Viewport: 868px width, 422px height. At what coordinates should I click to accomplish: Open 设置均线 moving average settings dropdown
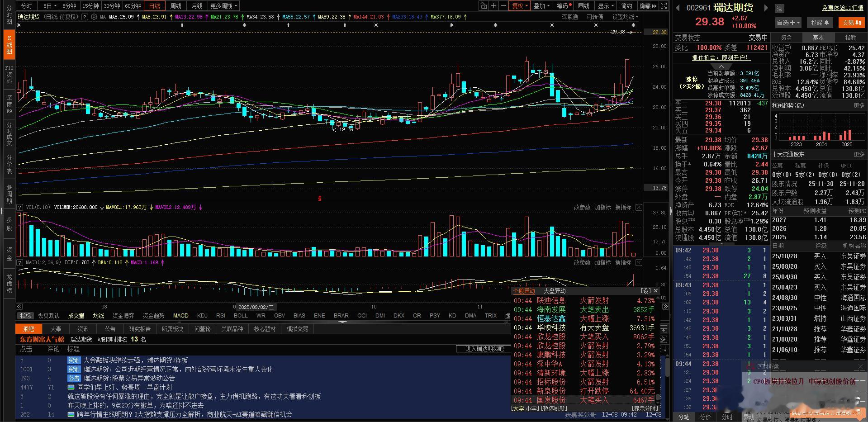pos(625,17)
